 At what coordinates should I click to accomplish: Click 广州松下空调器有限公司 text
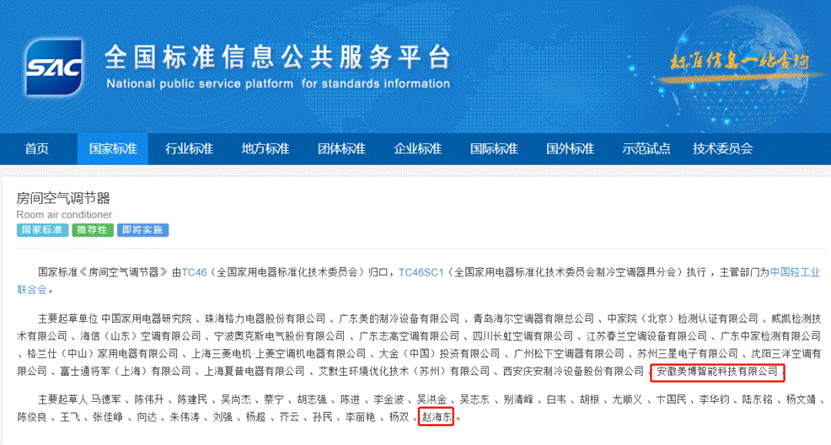click(x=569, y=353)
